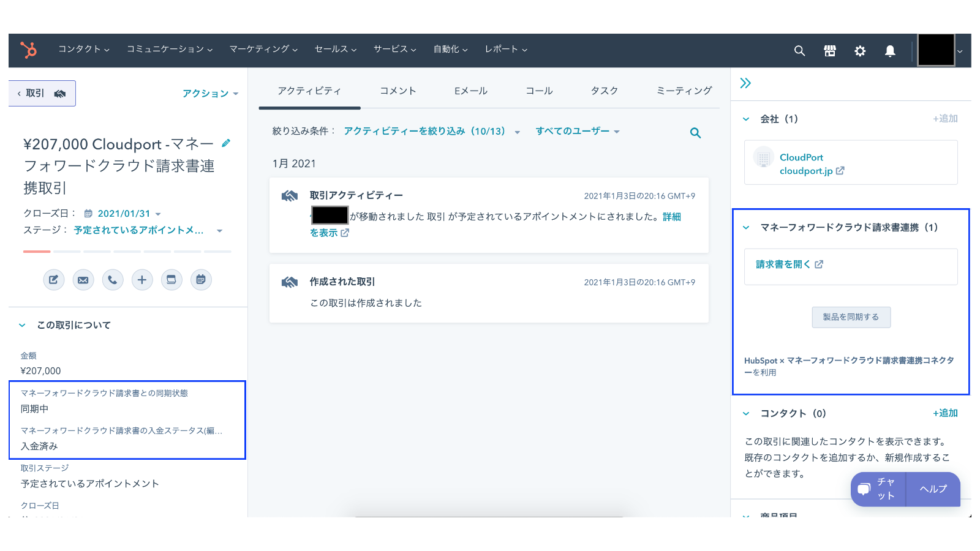
Task: Open the marketplace storefront icon
Action: (x=830, y=51)
